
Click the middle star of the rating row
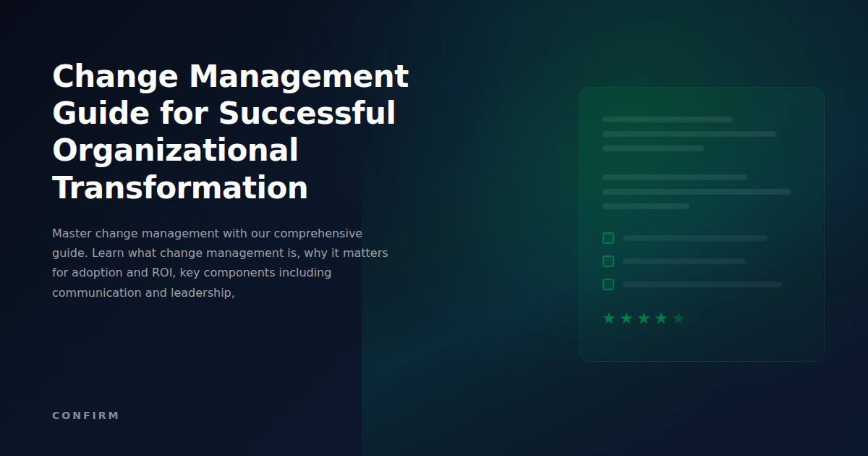pyautogui.click(x=643, y=317)
